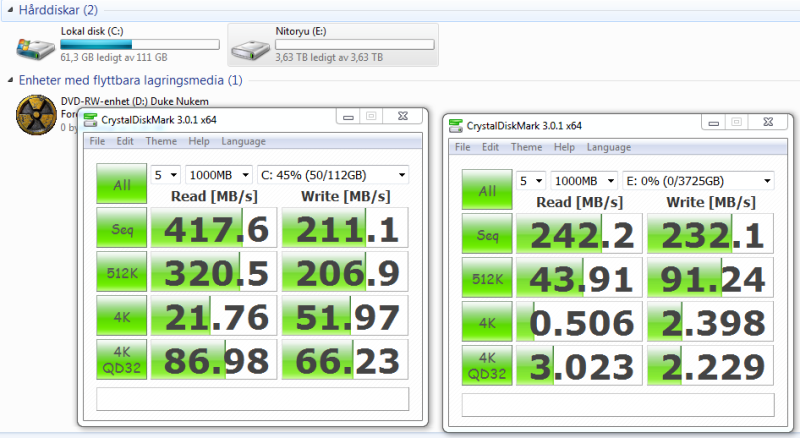
Task: Close the right CrystalDiskMark window
Action: point(768,122)
